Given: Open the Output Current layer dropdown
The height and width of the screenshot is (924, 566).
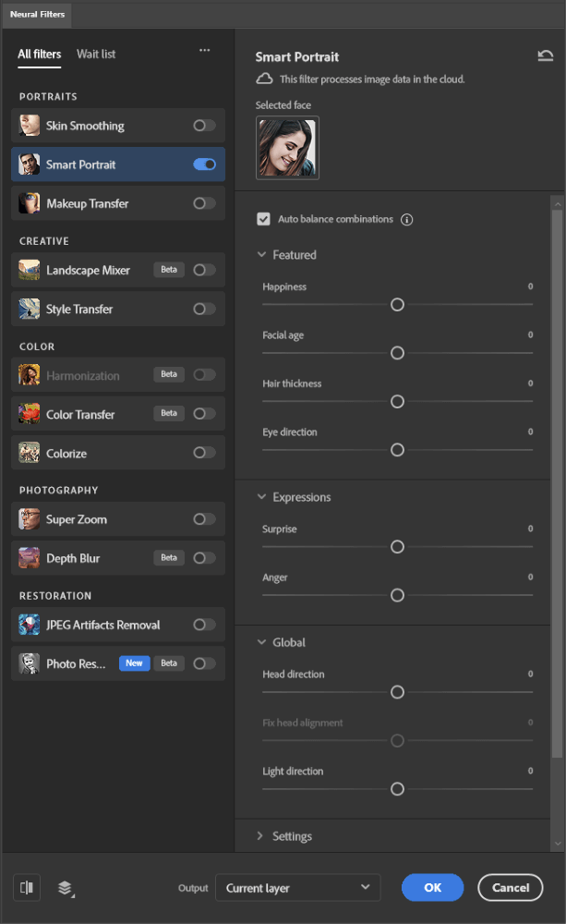Looking at the screenshot, I should [297, 888].
